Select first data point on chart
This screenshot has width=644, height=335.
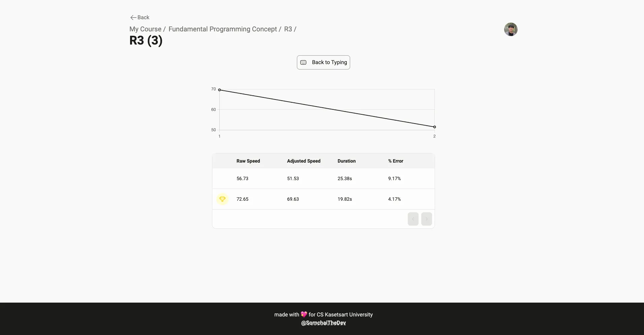(220, 90)
